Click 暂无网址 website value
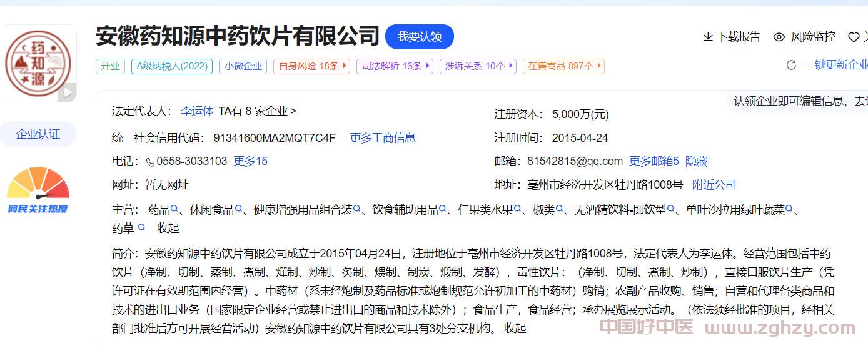Image resolution: width=868 pixels, height=346 pixels. (x=167, y=185)
